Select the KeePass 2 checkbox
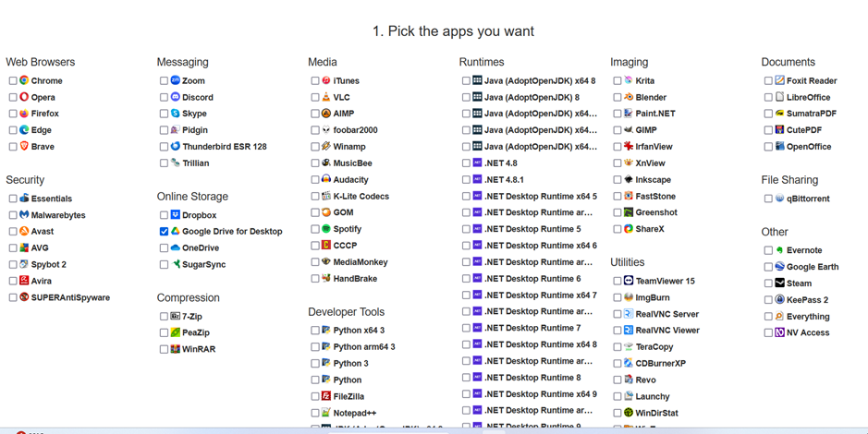 768,300
